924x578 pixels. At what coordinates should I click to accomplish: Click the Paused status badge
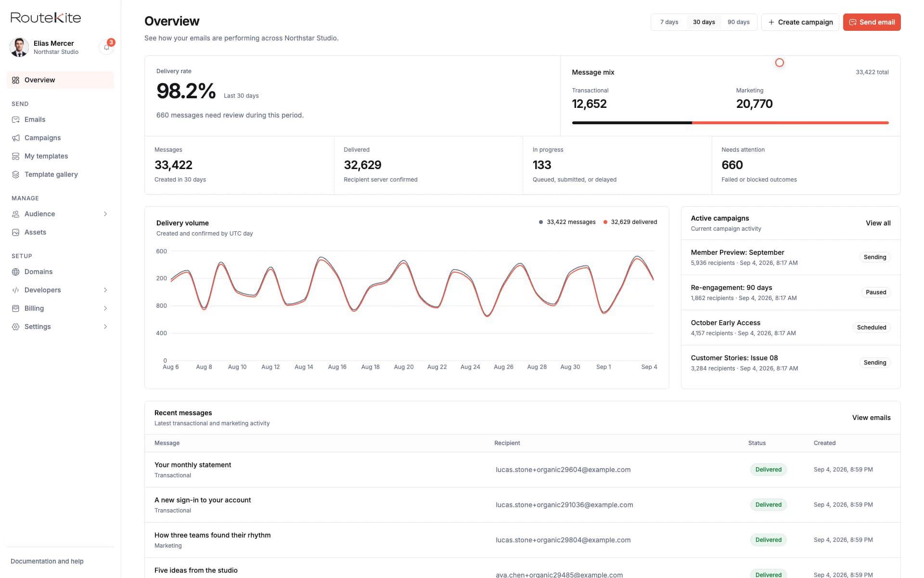[x=876, y=292]
